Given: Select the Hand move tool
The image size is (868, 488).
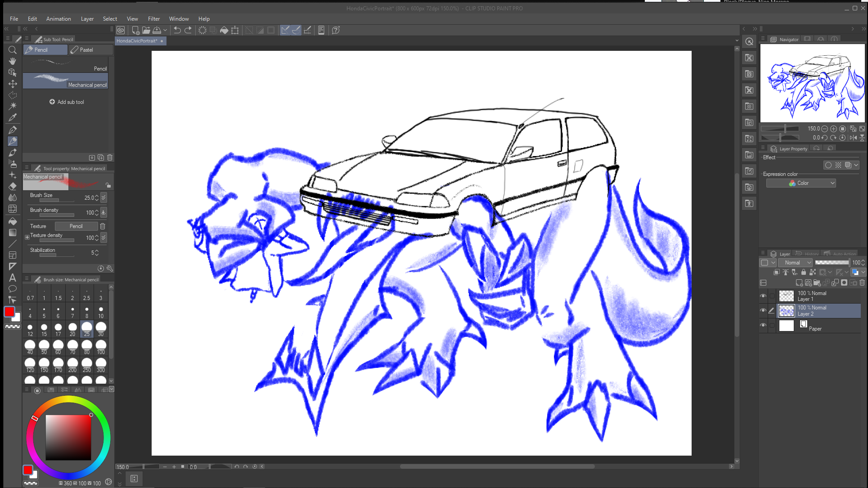Looking at the screenshot, I should click(x=13, y=61).
